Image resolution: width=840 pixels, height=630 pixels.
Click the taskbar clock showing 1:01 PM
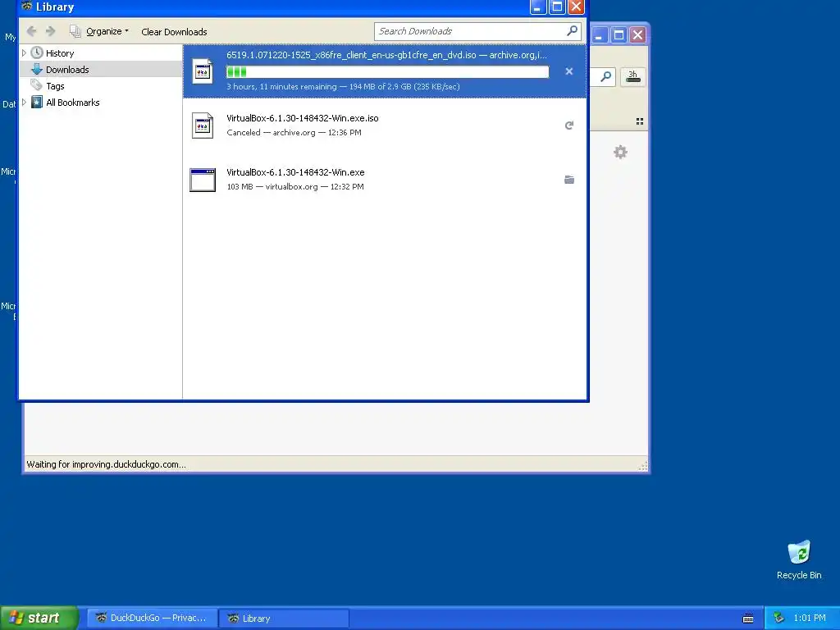pyautogui.click(x=810, y=618)
